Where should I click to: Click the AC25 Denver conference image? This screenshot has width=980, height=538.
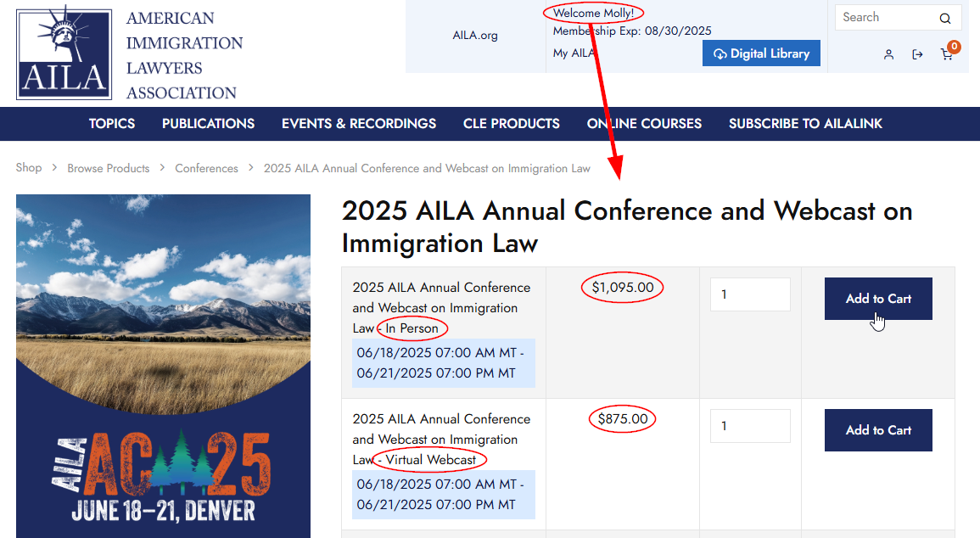click(x=163, y=366)
